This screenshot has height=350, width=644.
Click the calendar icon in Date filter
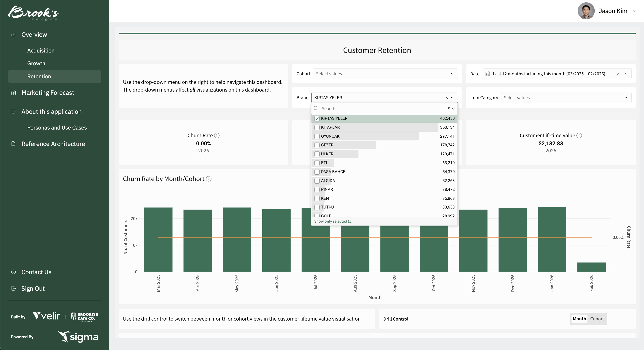point(487,74)
